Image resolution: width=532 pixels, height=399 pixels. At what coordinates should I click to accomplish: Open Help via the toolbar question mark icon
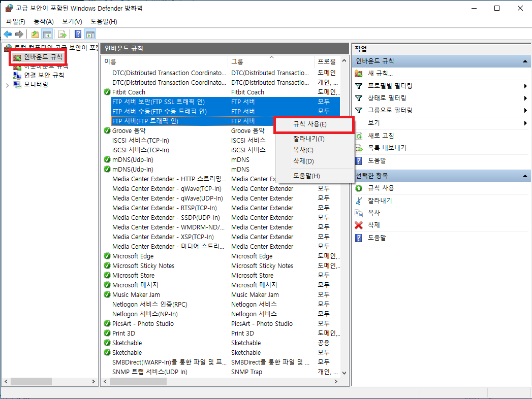[x=78, y=34]
